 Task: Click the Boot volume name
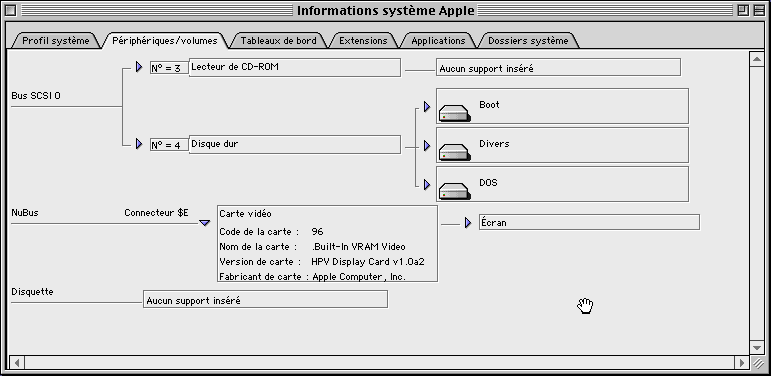489,105
